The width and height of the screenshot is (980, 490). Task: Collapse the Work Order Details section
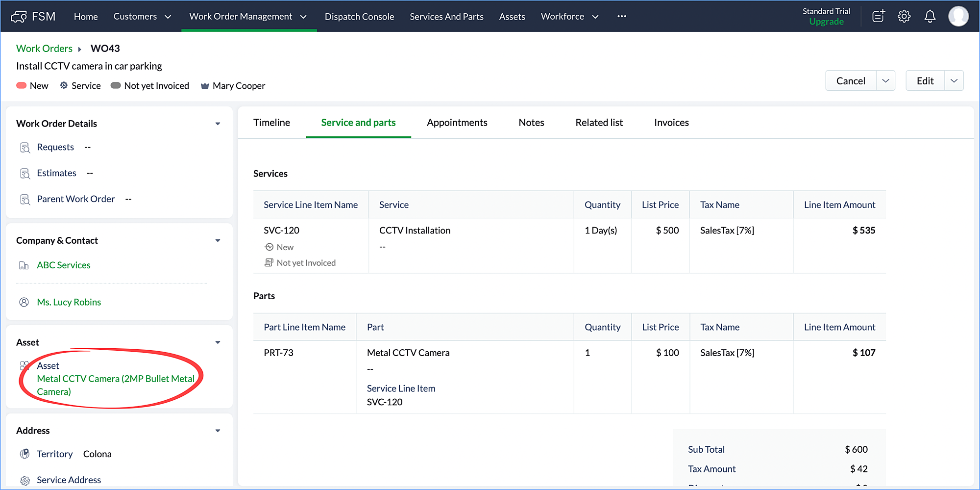click(218, 124)
